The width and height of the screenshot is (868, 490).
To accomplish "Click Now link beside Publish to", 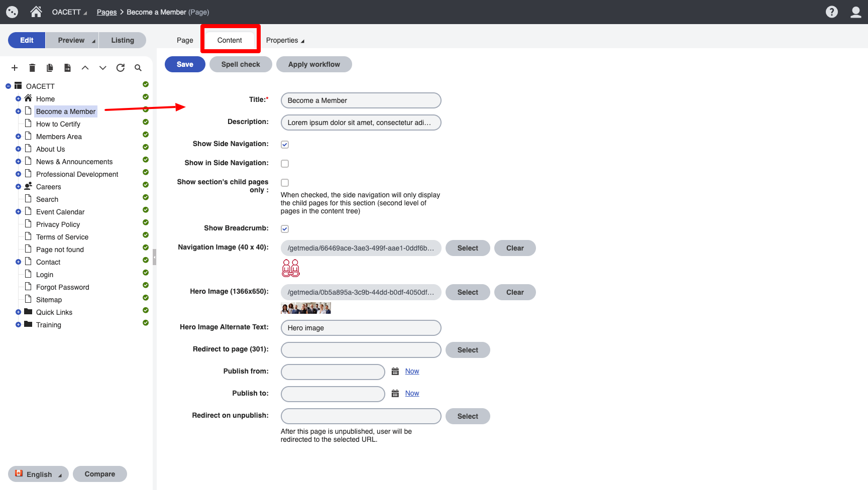I will pos(412,393).
